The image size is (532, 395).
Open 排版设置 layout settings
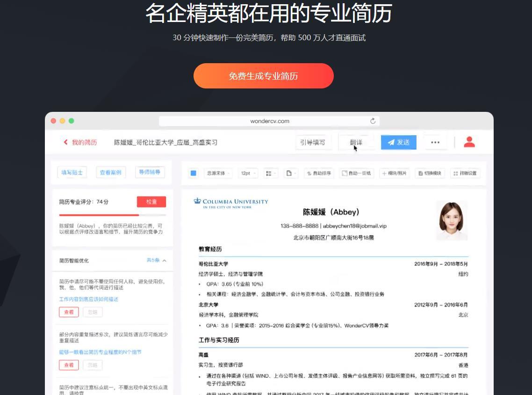(x=465, y=173)
